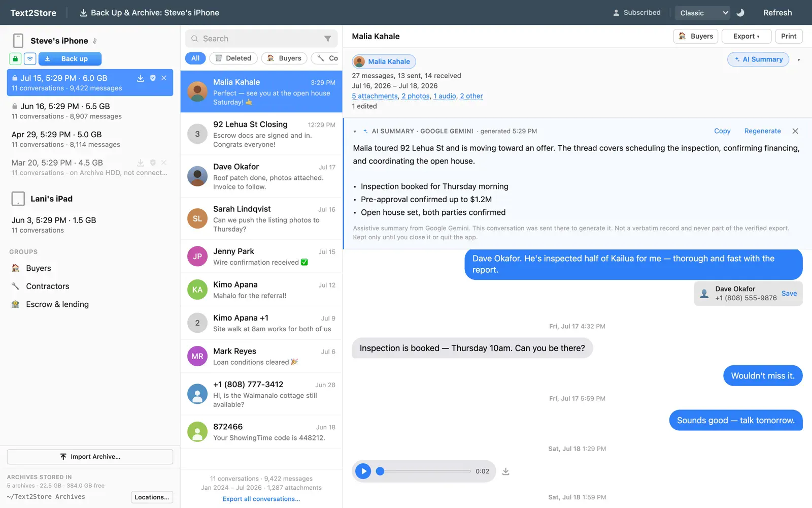Open the +1 (808) 777-3412 conversation

click(x=261, y=394)
